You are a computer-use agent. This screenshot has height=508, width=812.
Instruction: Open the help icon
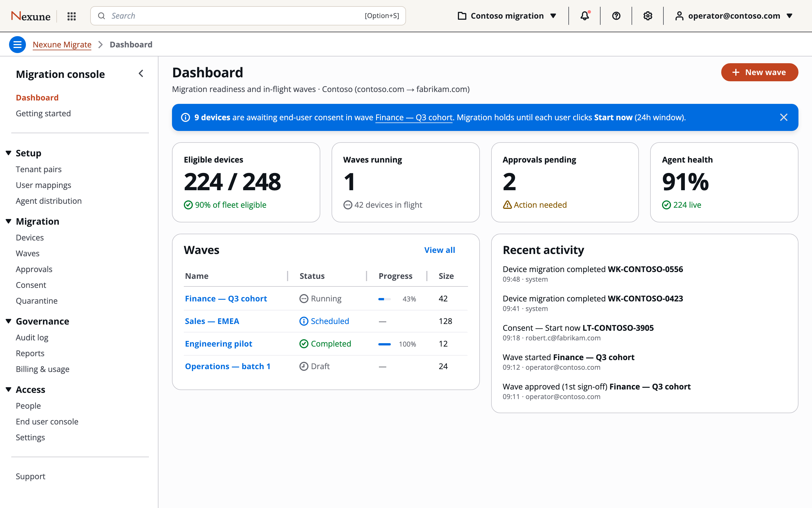[616, 16]
